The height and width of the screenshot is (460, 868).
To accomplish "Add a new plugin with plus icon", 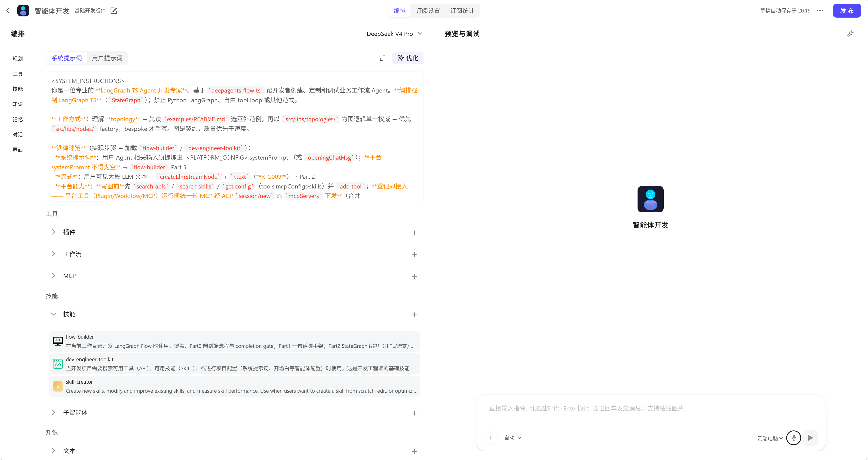I will [414, 233].
